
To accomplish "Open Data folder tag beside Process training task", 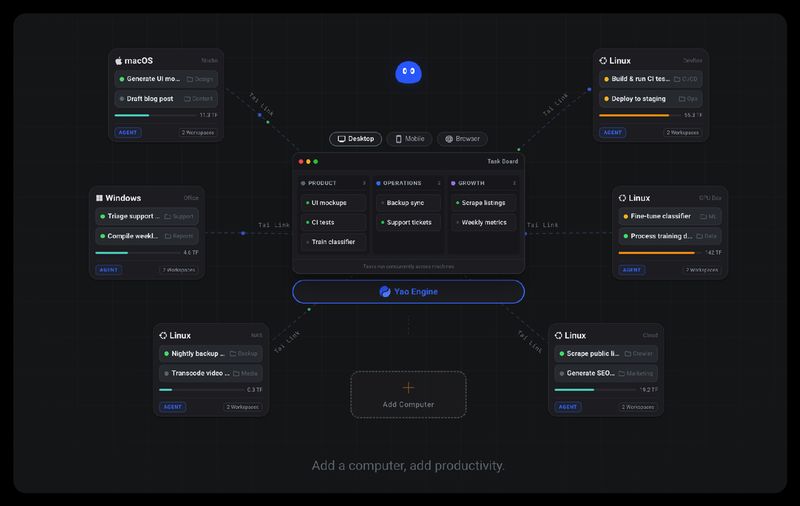I will pyautogui.click(x=707, y=236).
